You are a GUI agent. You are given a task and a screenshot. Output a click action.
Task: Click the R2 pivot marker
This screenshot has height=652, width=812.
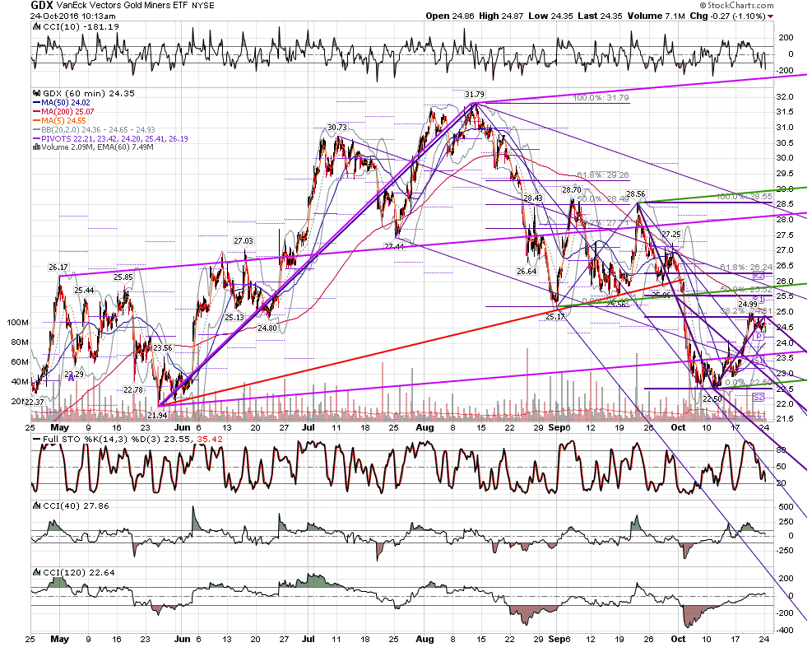[759, 277]
